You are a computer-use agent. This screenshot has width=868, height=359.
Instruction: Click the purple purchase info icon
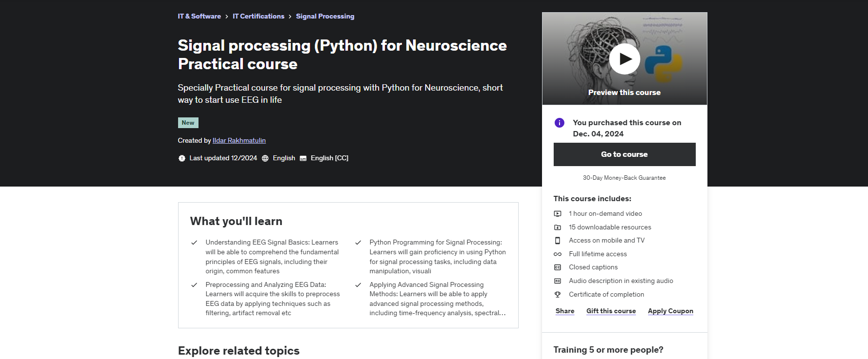(x=560, y=123)
